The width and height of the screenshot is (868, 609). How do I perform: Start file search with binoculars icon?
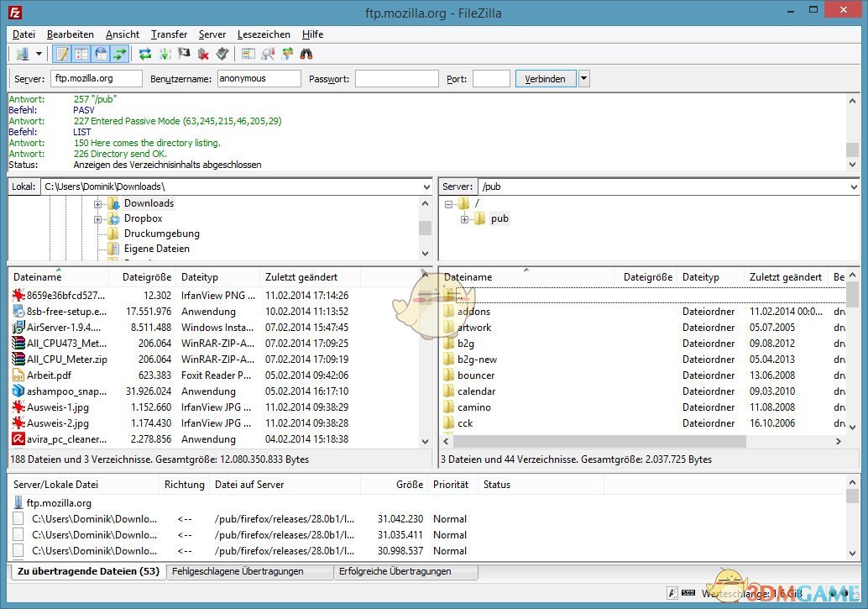point(305,53)
